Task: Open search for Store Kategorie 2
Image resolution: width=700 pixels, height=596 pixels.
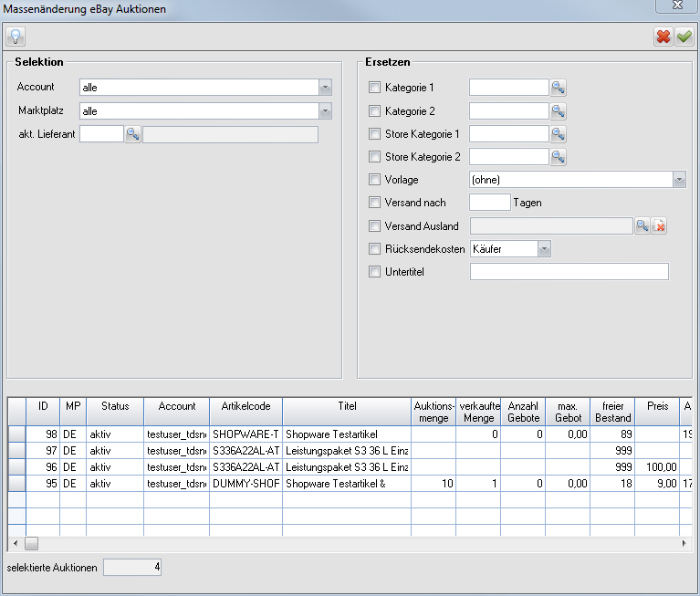Action: 558,157
